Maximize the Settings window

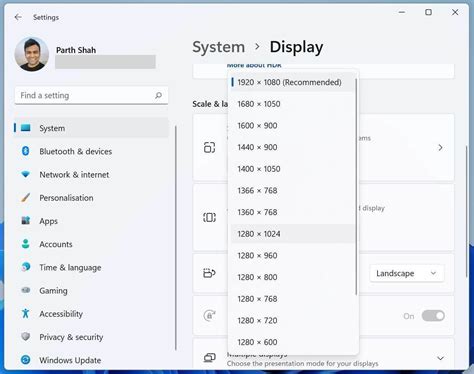[x=428, y=12]
